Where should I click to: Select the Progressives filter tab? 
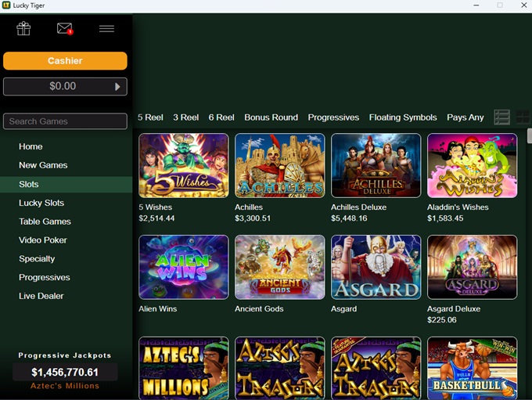pos(333,117)
